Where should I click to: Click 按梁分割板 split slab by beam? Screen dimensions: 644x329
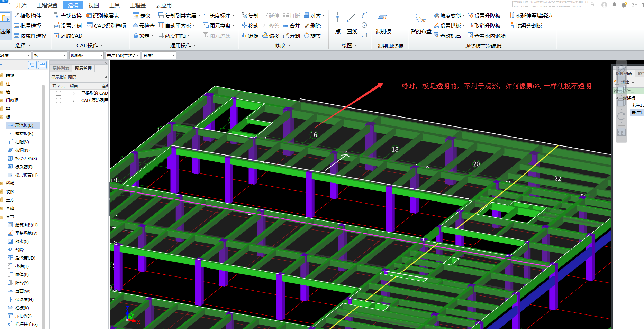tap(526, 26)
